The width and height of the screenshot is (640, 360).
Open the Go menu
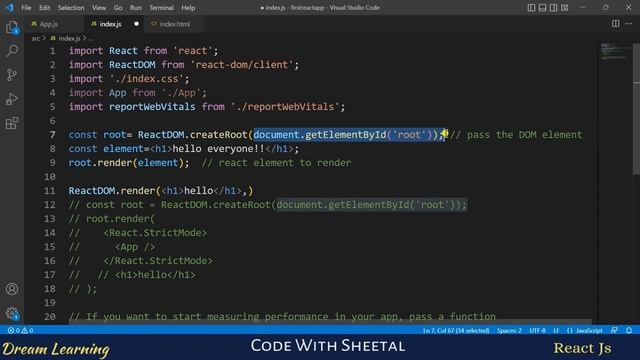point(118,7)
